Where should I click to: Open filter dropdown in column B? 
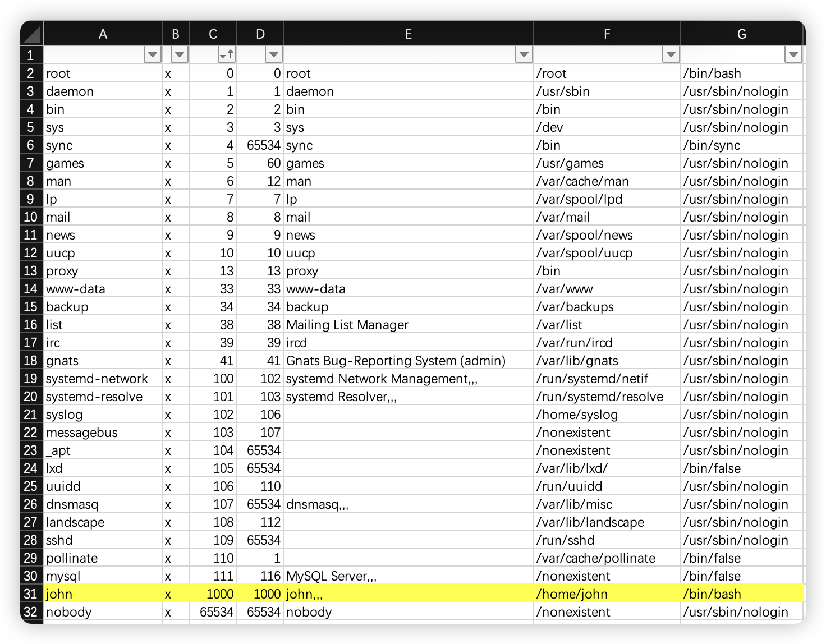click(x=179, y=54)
